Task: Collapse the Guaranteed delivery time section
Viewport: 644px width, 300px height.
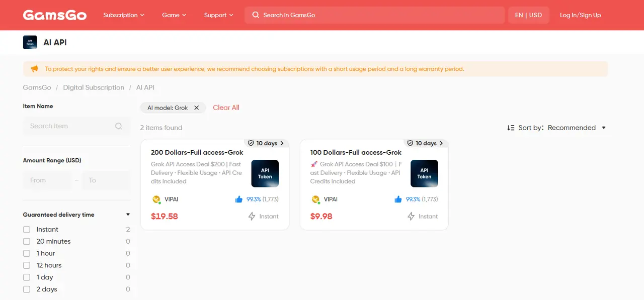Action: click(x=128, y=215)
